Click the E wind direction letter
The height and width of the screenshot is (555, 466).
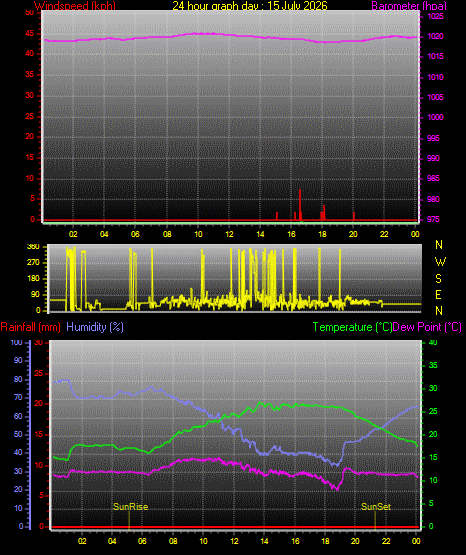(438, 294)
